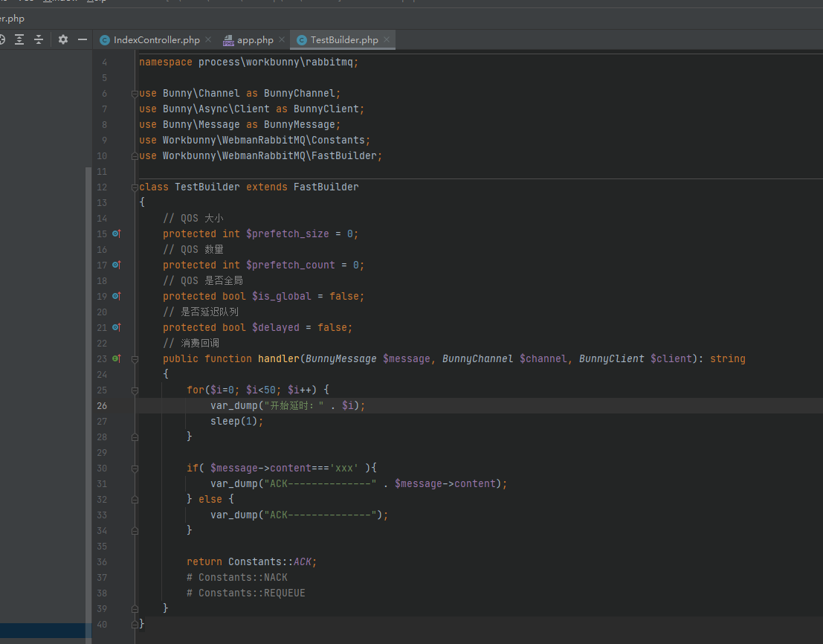Click the Collapse All toolbar icon
Viewport: 823px width, 644px height.
click(x=39, y=39)
